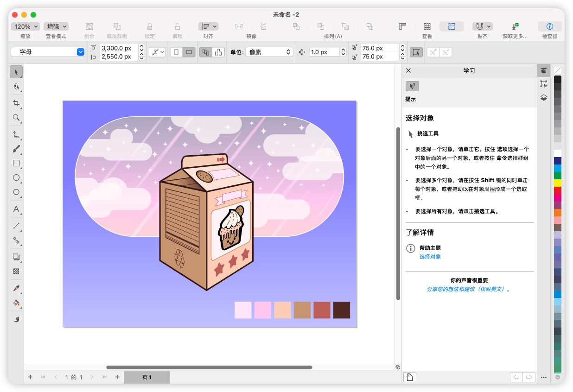The height and width of the screenshot is (392, 573).
Task: Select the Eyedropper tool
Action: coord(16,288)
